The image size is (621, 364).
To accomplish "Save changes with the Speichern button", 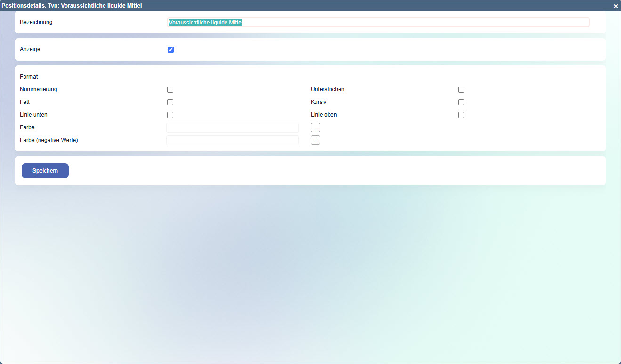I will click(x=45, y=171).
